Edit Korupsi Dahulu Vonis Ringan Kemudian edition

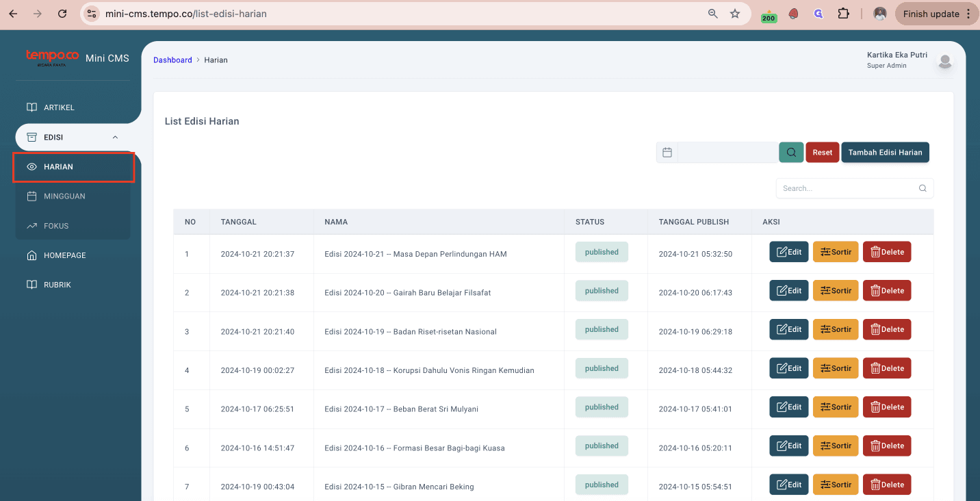point(789,368)
